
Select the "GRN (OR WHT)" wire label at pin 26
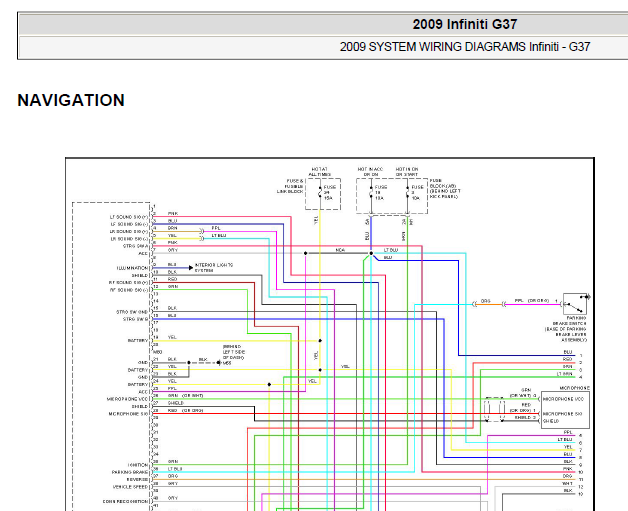click(185, 395)
